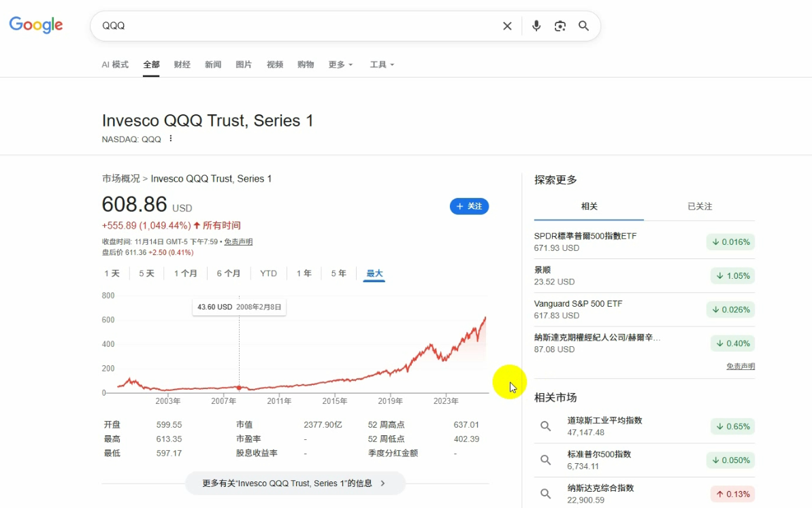Click search icon beside 标准普尔500指数

tap(545, 460)
